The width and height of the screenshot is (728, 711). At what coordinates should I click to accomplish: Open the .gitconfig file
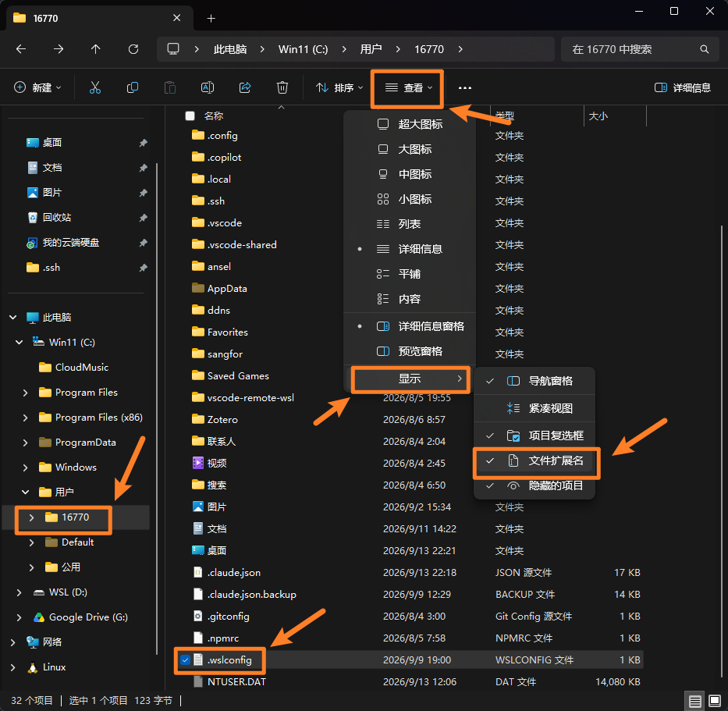(222, 617)
